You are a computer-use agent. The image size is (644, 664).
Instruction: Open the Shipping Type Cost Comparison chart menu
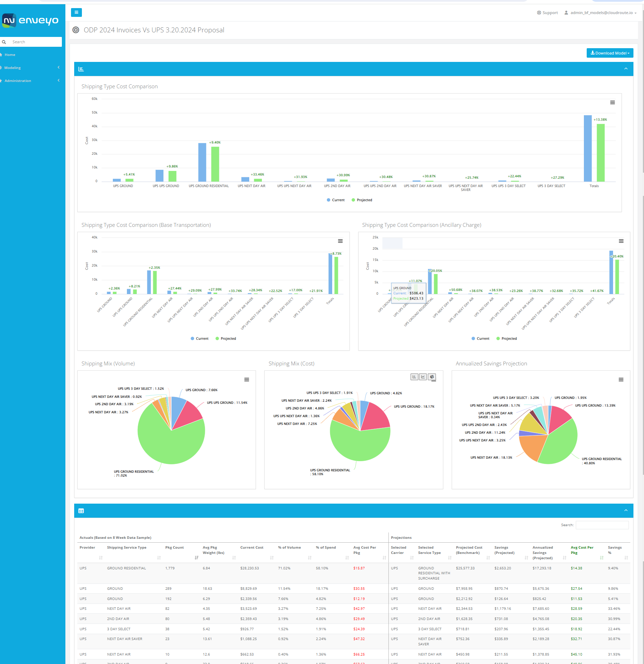click(612, 102)
